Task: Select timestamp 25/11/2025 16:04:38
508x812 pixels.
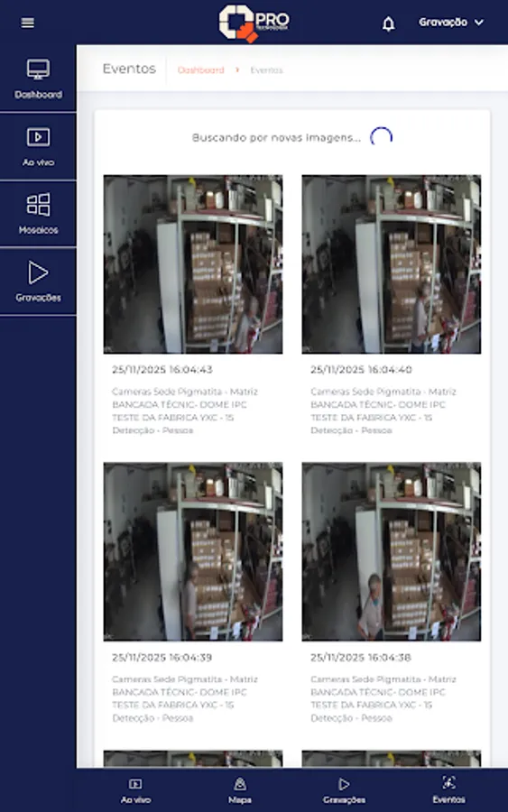Action: coord(361,657)
